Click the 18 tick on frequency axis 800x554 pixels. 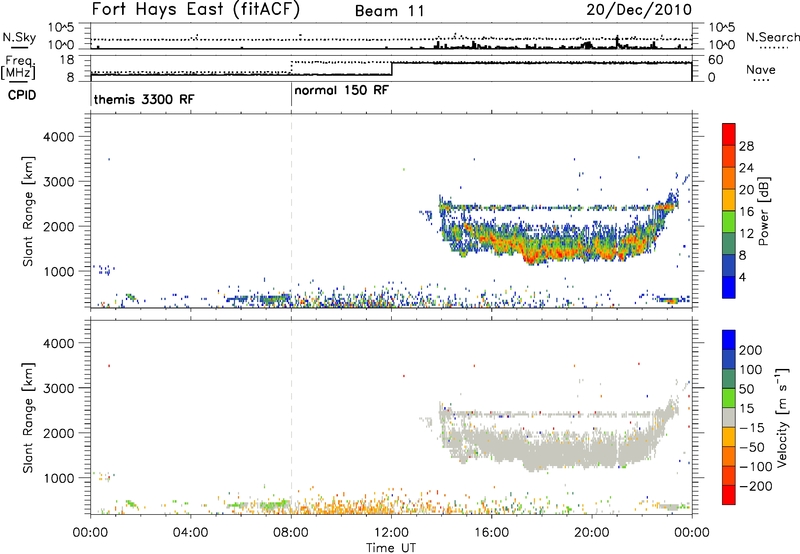pos(67,60)
